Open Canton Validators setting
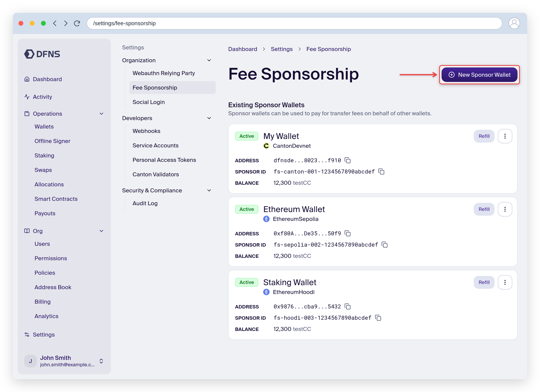The width and height of the screenshot is (540, 392). click(156, 175)
